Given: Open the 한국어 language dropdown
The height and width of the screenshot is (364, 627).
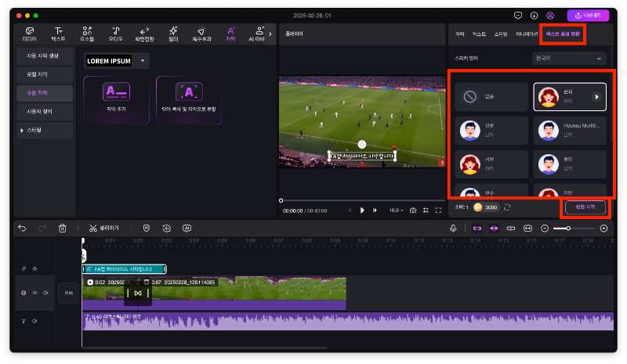Looking at the screenshot, I should point(568,58).
